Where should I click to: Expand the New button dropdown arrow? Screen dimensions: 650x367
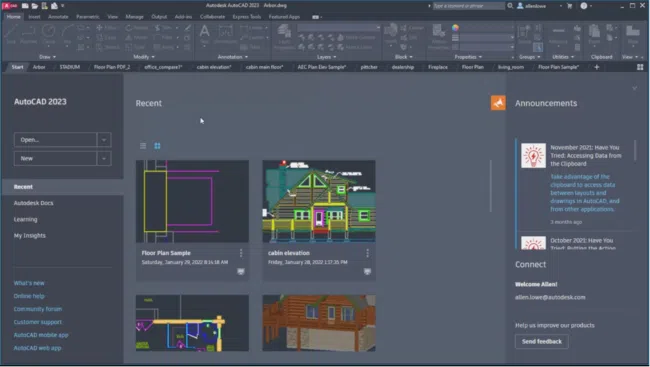click(x=104, y=158)
